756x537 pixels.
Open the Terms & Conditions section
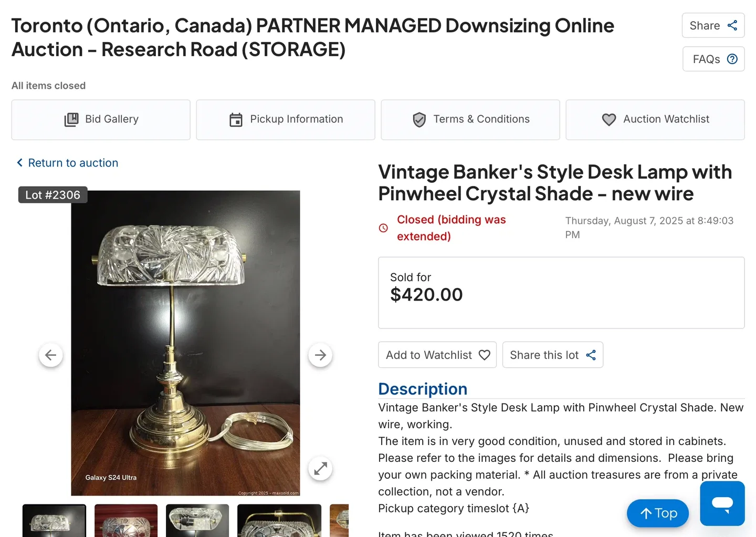point(470,119)
